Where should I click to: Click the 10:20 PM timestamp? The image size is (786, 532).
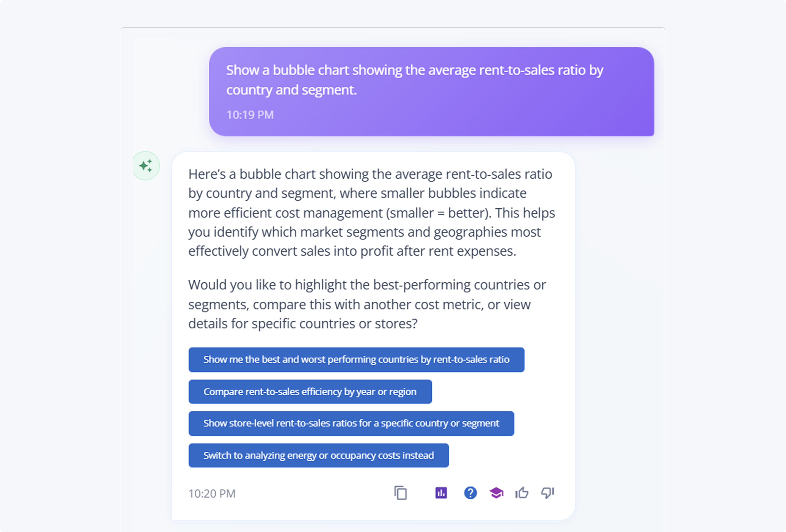pyautogui.click(x=212, y=494)
